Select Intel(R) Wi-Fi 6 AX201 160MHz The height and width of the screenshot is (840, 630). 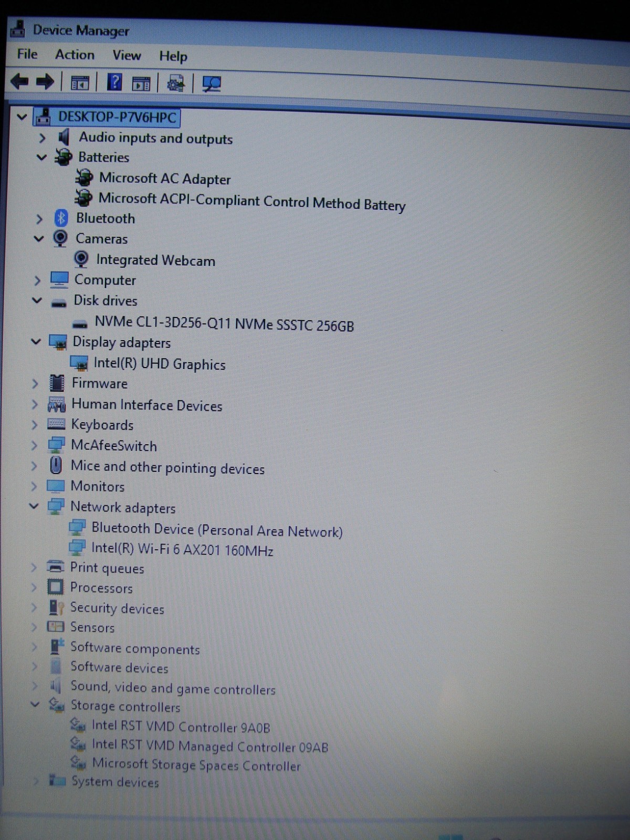182,549
